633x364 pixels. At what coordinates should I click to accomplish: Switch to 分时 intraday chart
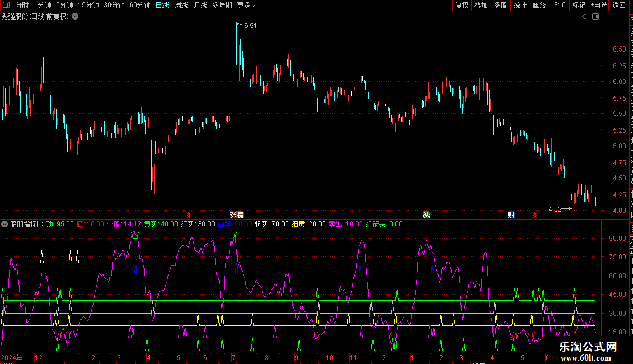tap(22, 5)
